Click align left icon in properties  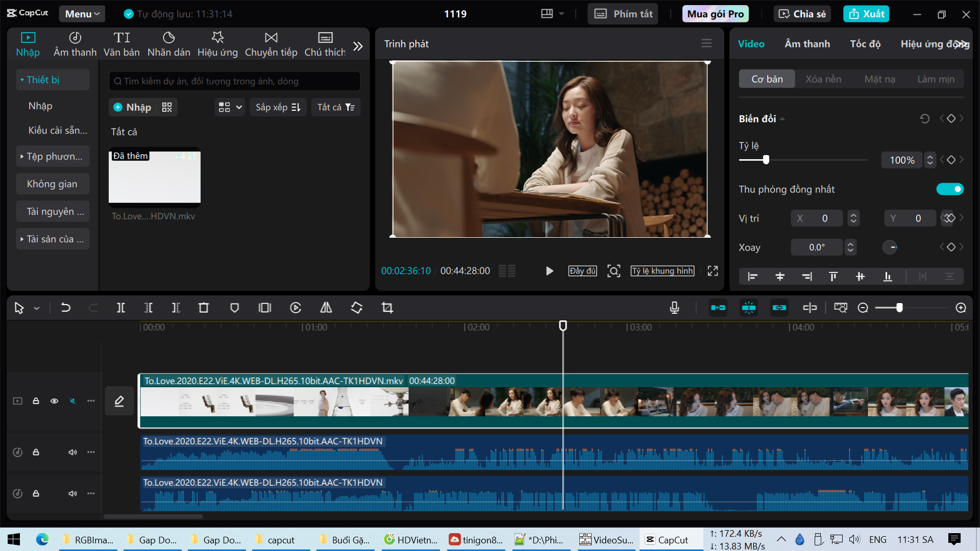(x=752, y=277)
